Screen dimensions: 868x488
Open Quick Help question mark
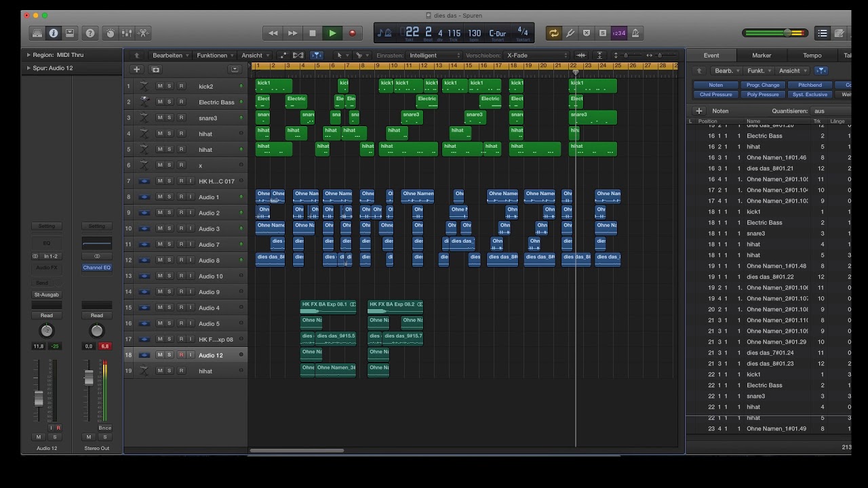(x=90, y=33)
